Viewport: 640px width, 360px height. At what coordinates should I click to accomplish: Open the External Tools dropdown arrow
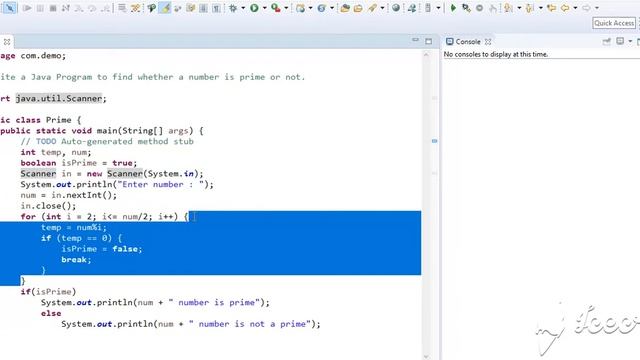[286, 8]
